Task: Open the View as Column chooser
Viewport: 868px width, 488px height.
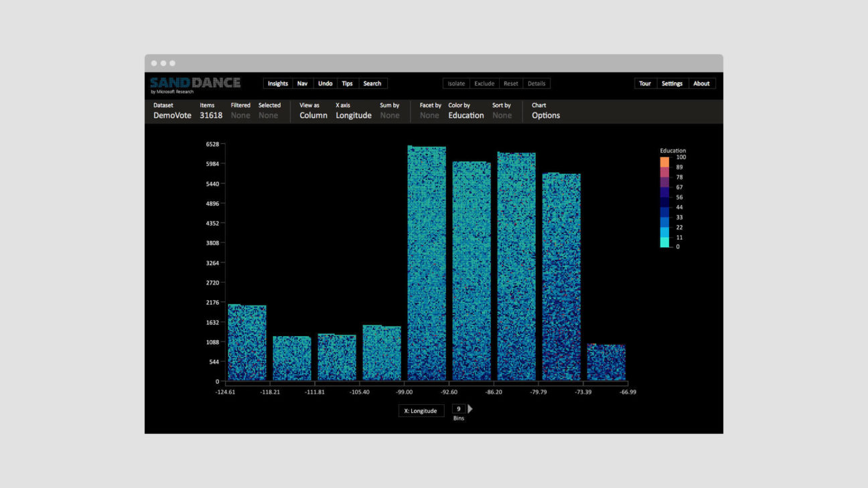Action: pyautogui.click(x=313, y=115)
